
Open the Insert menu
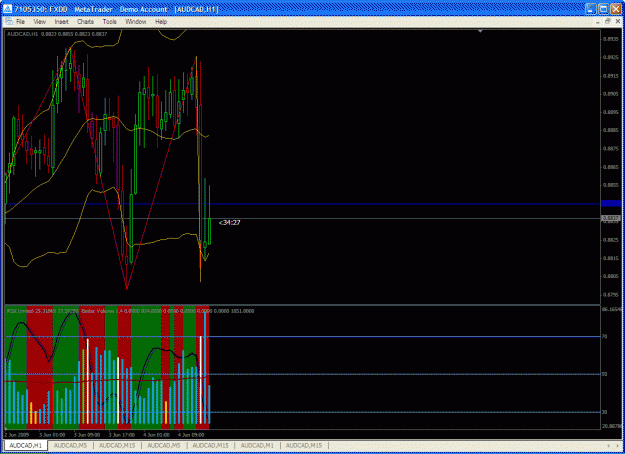(61, 22)
